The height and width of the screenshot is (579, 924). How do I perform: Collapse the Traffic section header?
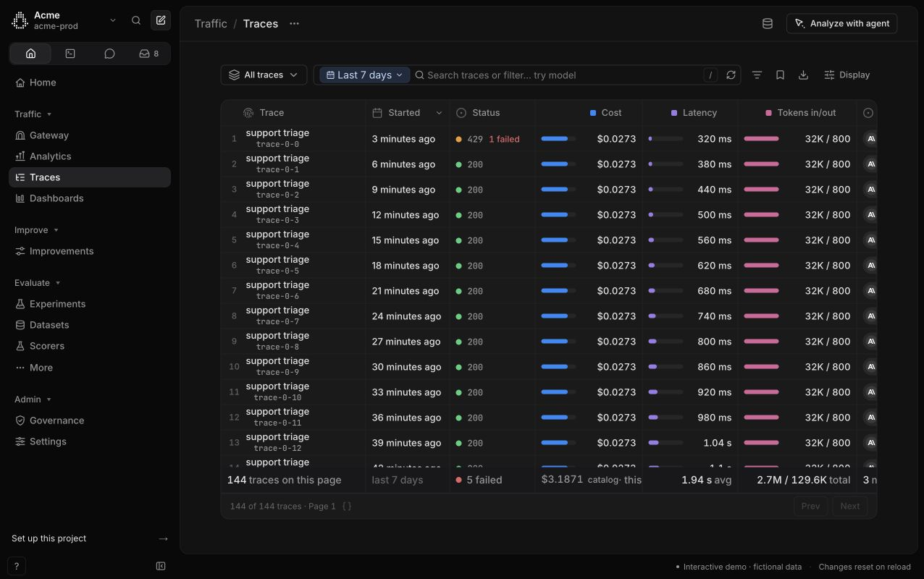[33, 114]
